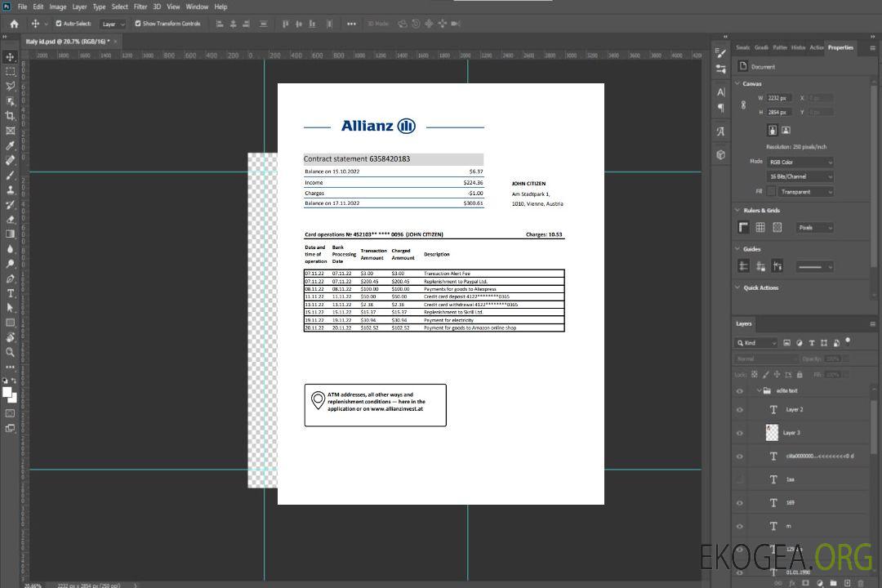Hide the '169' text layer

tap(740, 503)
